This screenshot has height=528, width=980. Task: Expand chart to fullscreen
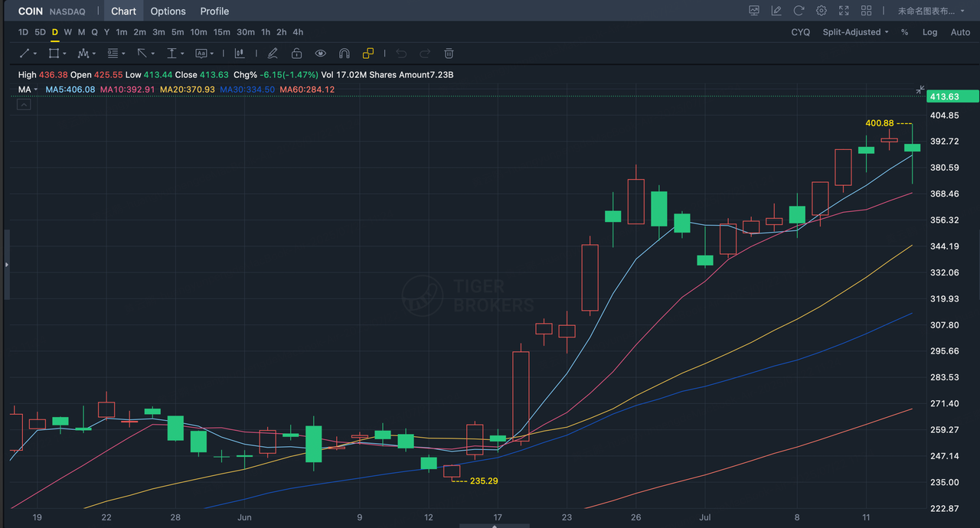click(844, 11)
